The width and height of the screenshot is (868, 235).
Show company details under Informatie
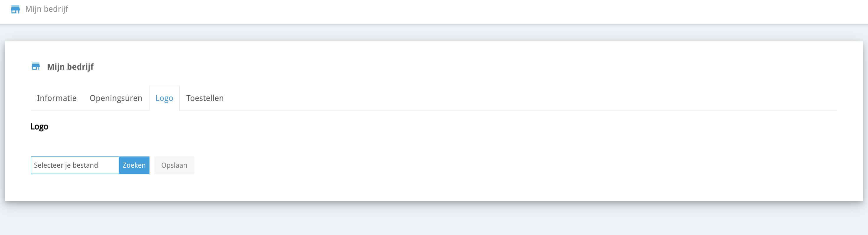click(57, 98)
